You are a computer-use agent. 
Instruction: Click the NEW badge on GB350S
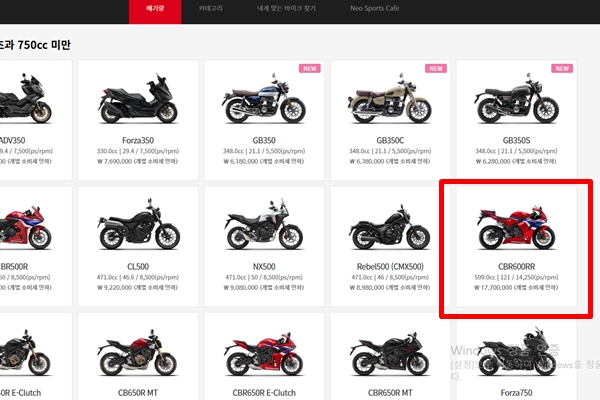pos(561,69)
